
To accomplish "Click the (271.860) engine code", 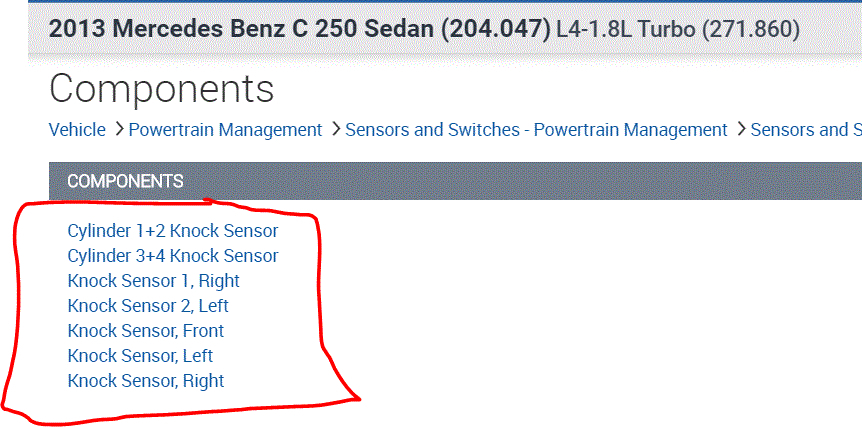I will pyautogui.click(x=751, y=29).
